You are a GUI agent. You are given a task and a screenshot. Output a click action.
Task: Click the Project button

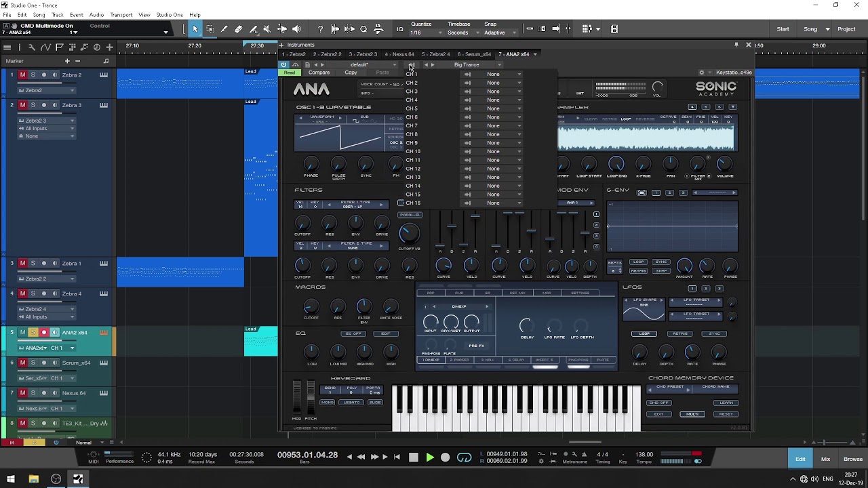[846, 29]
